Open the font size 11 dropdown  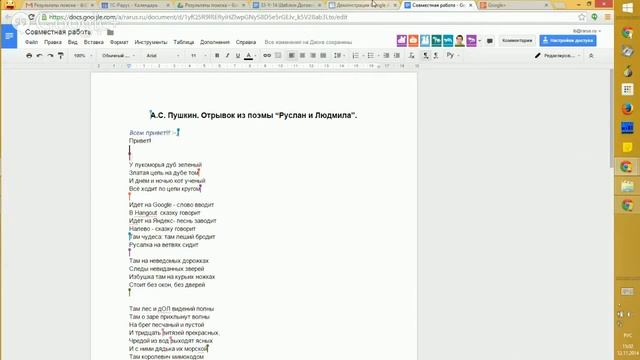[x=198, y=56]
